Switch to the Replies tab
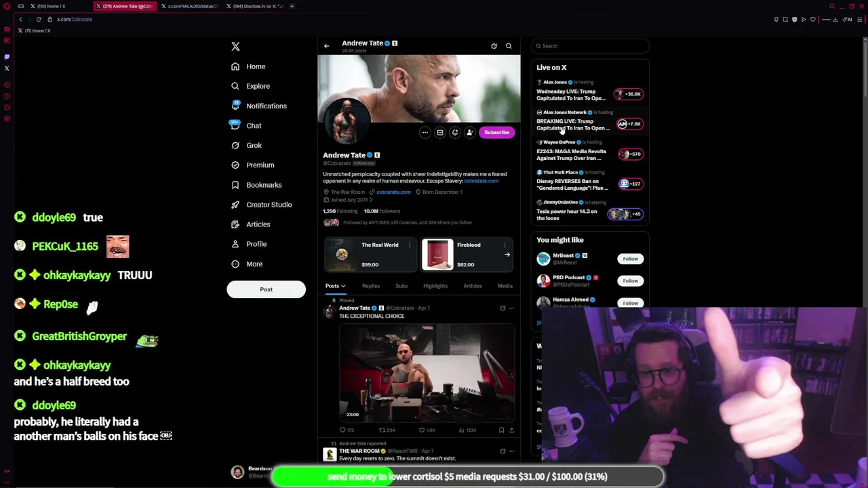This screenshot has width=868, height=488. 370,286
